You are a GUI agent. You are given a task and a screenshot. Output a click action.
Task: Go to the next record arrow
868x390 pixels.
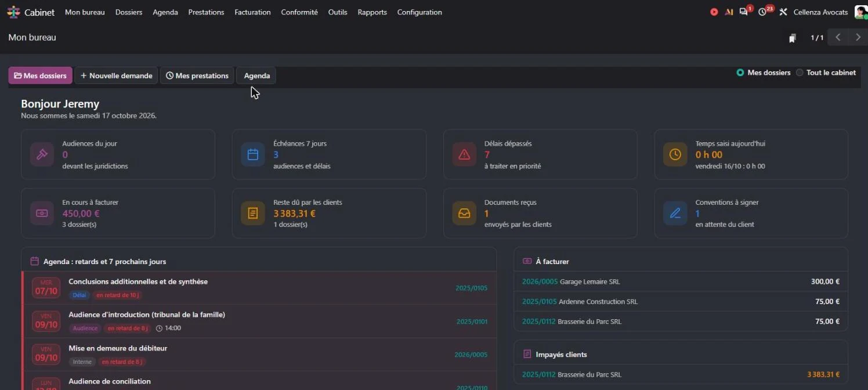click(858, 38)
